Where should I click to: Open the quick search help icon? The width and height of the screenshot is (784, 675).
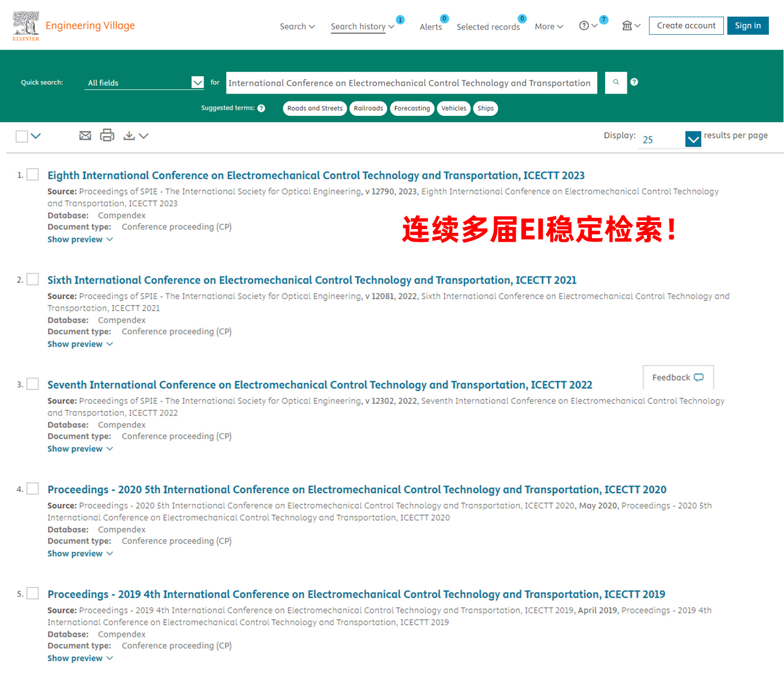click(x=634, y=82)
